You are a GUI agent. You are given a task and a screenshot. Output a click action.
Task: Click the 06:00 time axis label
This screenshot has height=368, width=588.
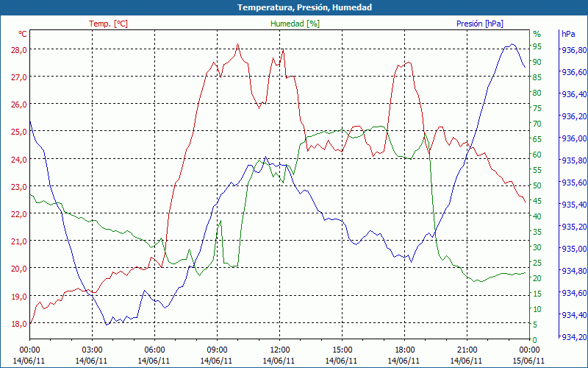pyautogui.click(x=154, y=350)
